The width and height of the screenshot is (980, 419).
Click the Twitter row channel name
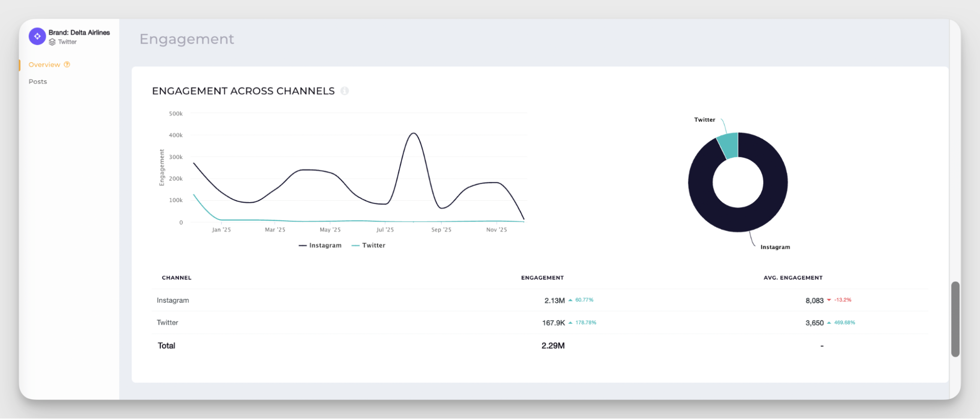tap(167, 322)
